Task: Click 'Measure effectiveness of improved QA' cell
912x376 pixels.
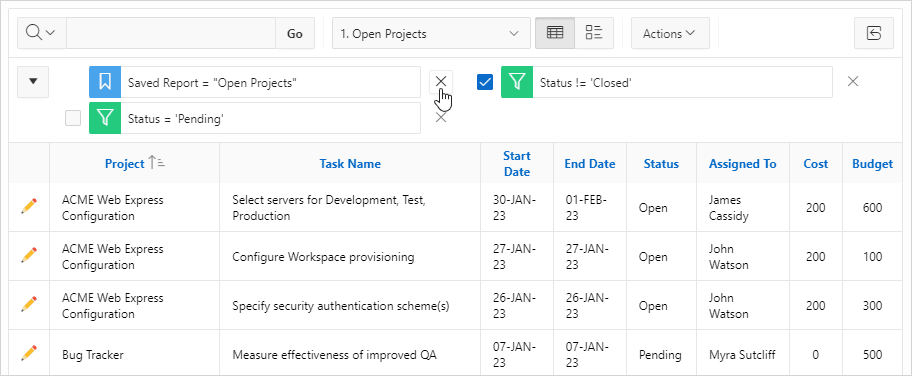Action: click(350, 353)
